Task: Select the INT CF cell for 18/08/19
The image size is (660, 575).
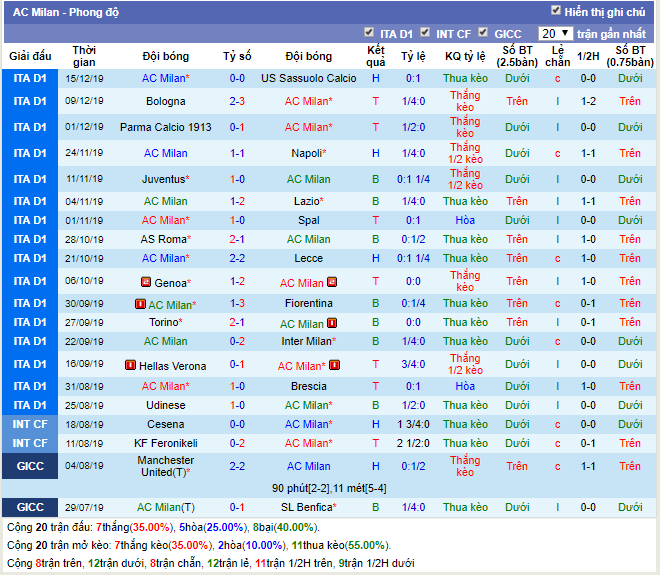Action: point(30,424)
